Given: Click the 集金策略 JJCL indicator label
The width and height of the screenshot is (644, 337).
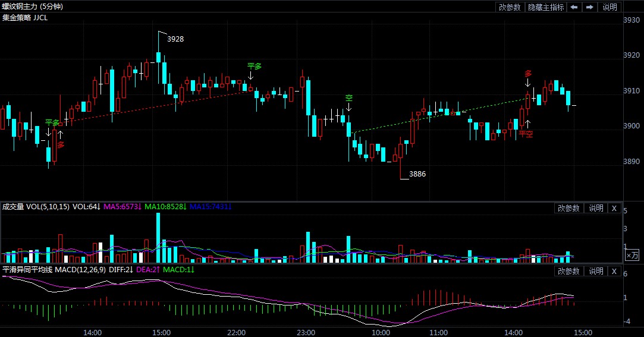Looking at the screenshot, I should point(26,18).
